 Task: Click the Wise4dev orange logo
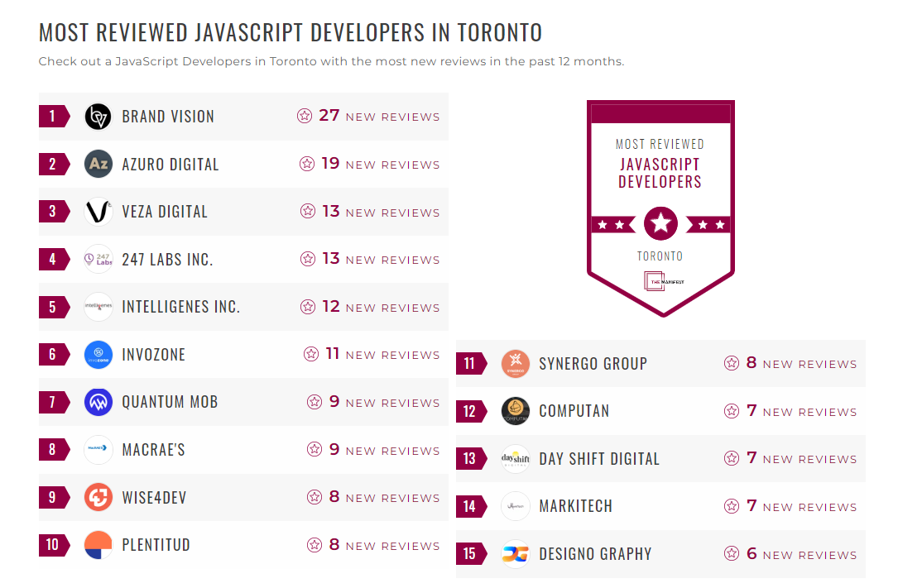pos(98,497)
